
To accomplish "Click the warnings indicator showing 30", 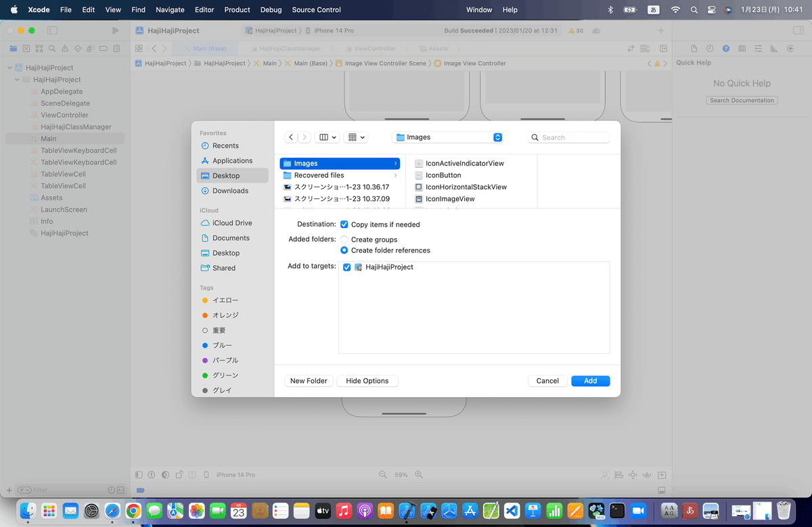I will [x=576, y=30].
